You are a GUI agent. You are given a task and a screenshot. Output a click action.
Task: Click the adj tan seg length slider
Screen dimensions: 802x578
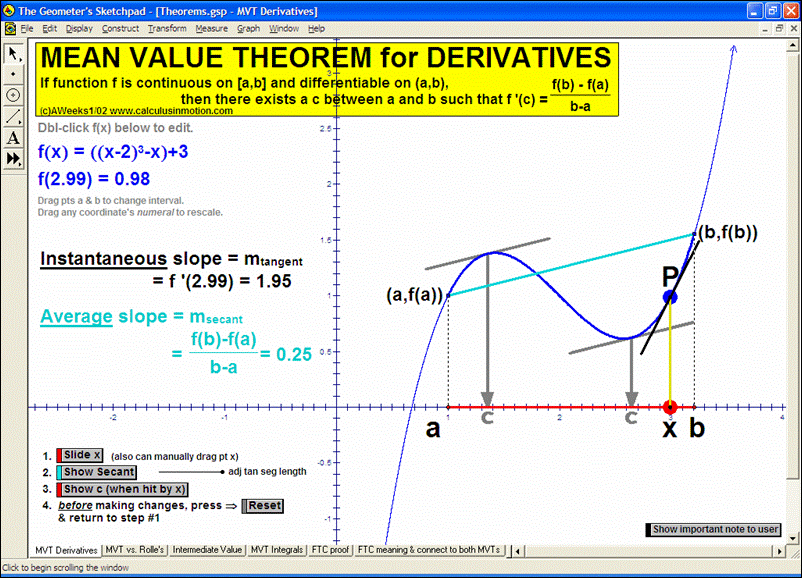[x=221, y=471]
